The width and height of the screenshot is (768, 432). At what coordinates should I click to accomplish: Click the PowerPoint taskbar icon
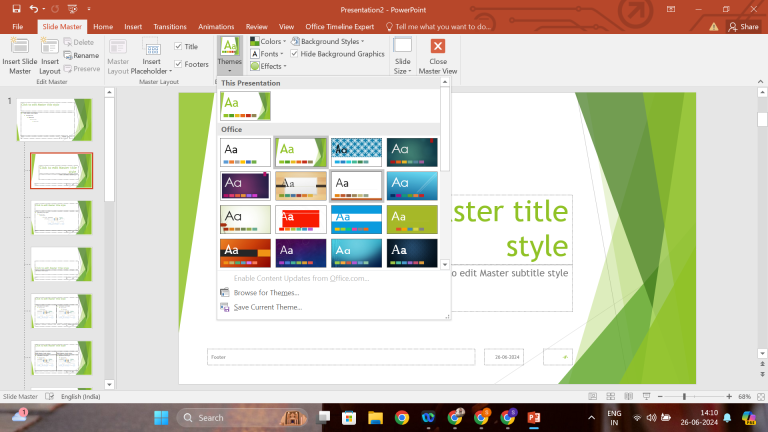[x=534, y=418]
